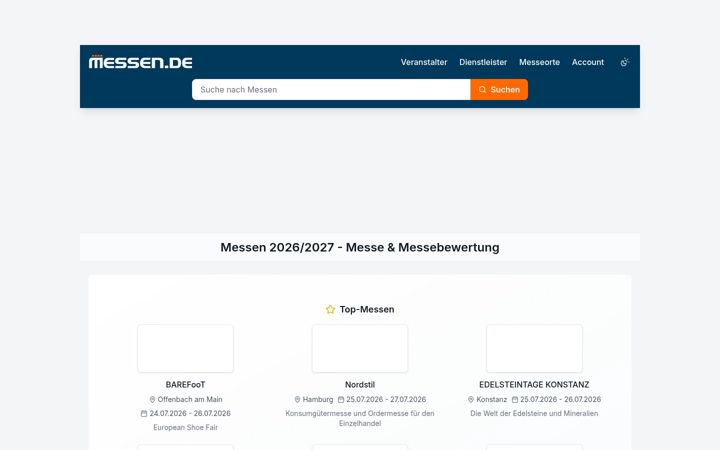Focus the 'Suche nach Messen' search field
The height and width of the screenshot is (450, 720).
pyautogui.click(x=331, y=90)
